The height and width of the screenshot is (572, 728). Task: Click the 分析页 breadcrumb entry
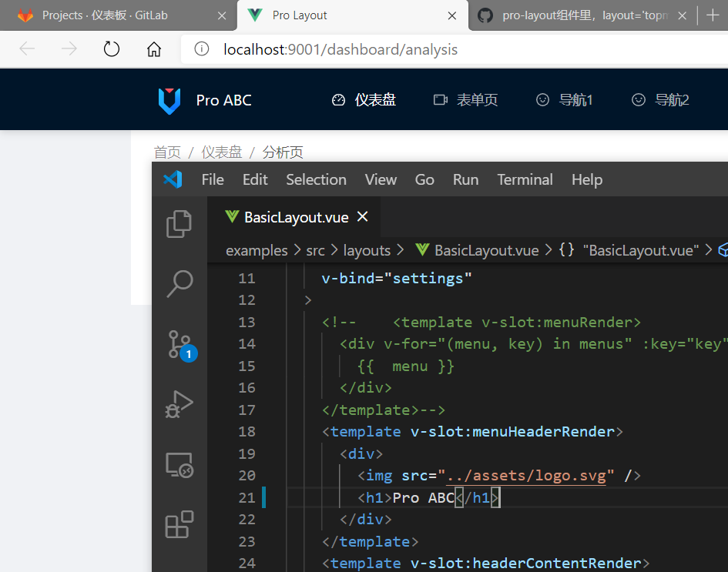tap(282, 152)
